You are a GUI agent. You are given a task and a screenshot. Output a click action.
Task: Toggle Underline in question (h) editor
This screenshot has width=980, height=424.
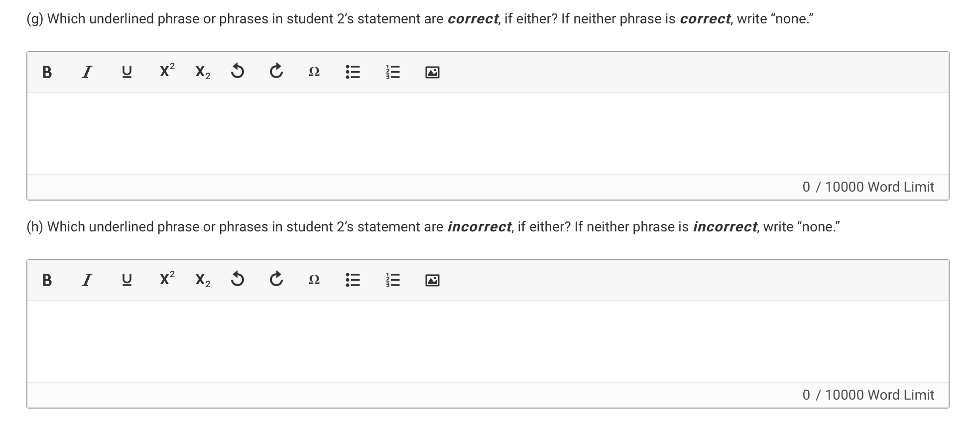pyautogui.click(x=126, y=280)
